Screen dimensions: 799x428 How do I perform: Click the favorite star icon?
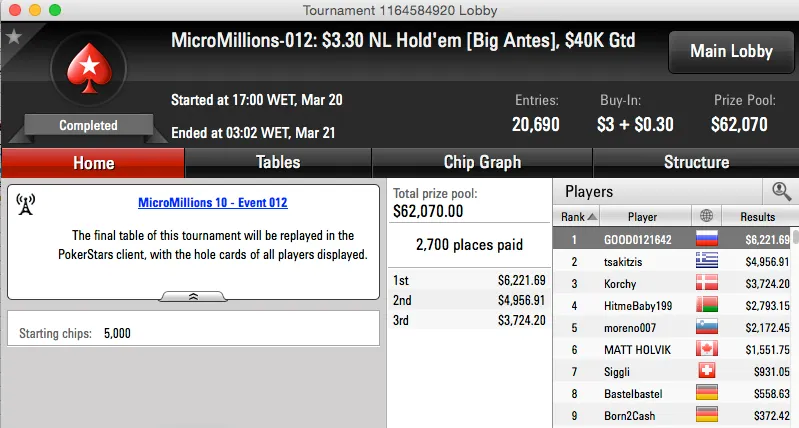(x=14, y=37)
